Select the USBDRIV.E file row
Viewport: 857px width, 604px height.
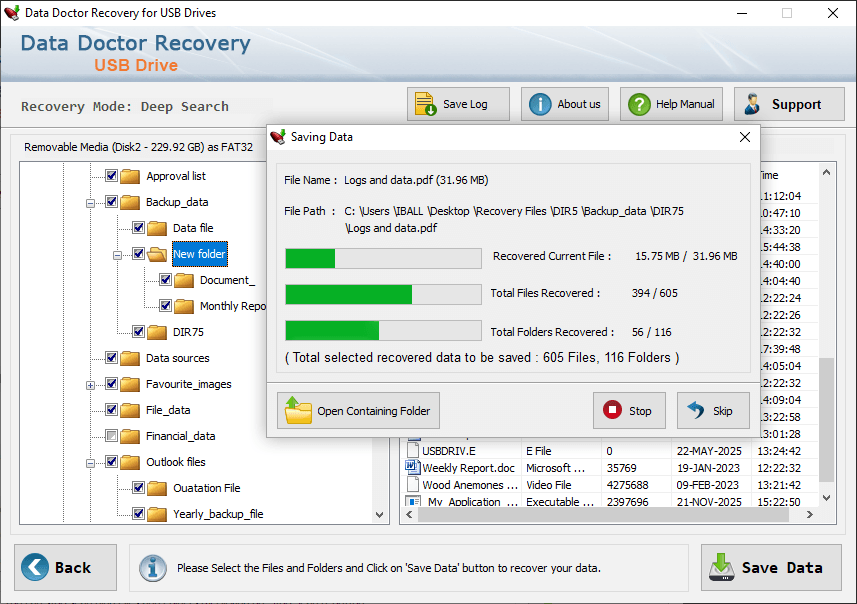611,451
